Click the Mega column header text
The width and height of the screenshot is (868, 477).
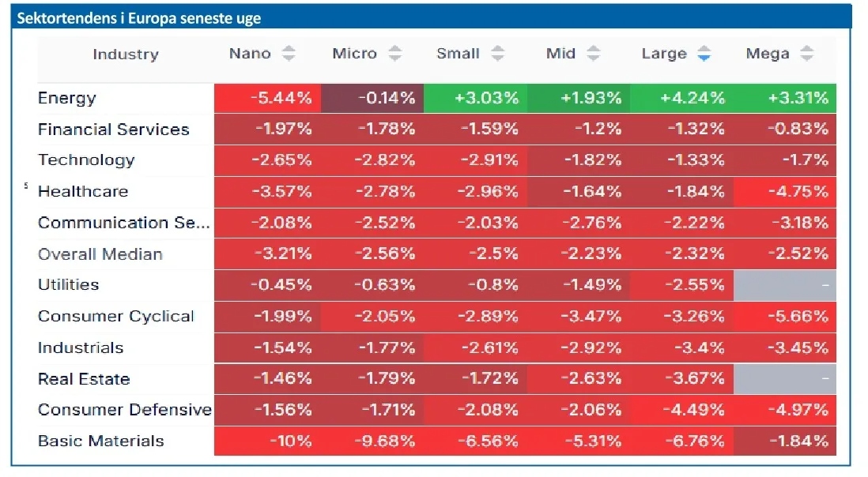pos(768,54)
